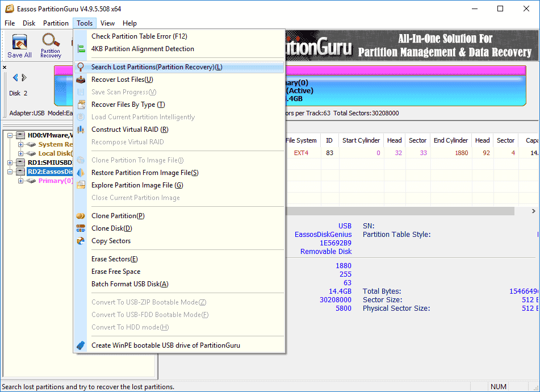Click the Search Lost Partitions magnifier icon
The height and width of the screenshot is (392, 540).
pyautogui.click(x=81, y=67)
